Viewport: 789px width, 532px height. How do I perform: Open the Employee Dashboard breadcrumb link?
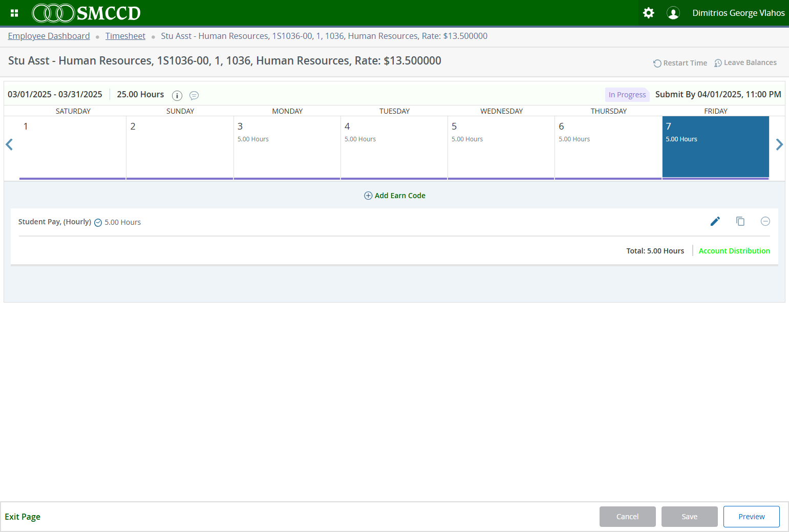pyautogui.click(x=49, y=36)
